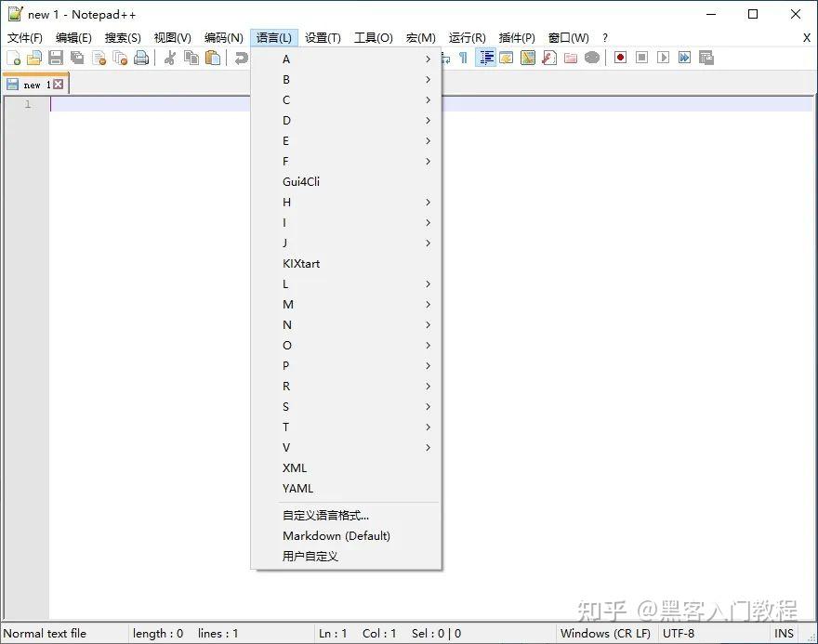Toggle Show All Characters with the pilcrow icon
The width and height of the screenshot is (818, 644).
[464, 57]
